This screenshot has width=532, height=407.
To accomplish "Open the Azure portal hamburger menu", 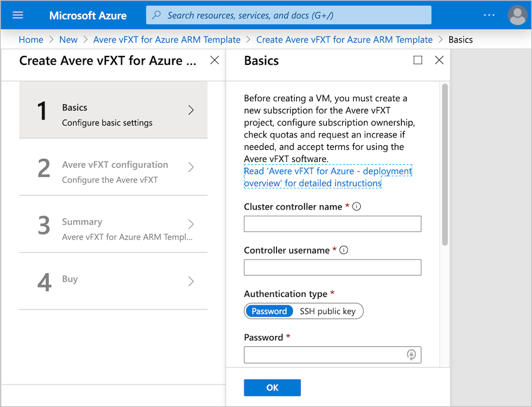I will [17, 15].
